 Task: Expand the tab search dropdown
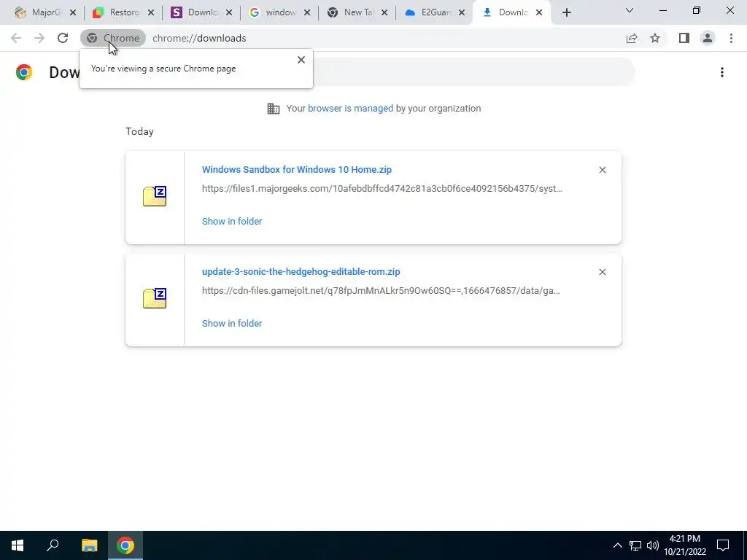click(630, 10)
